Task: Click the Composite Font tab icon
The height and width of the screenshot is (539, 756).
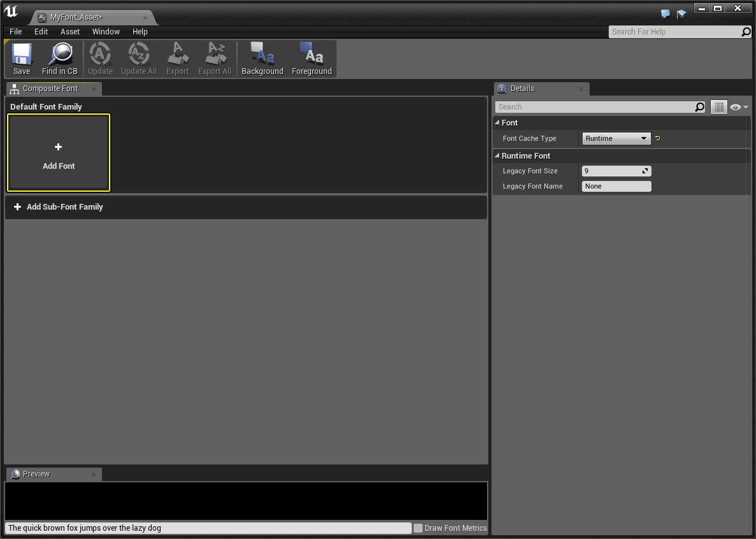Action: (15, 89)
